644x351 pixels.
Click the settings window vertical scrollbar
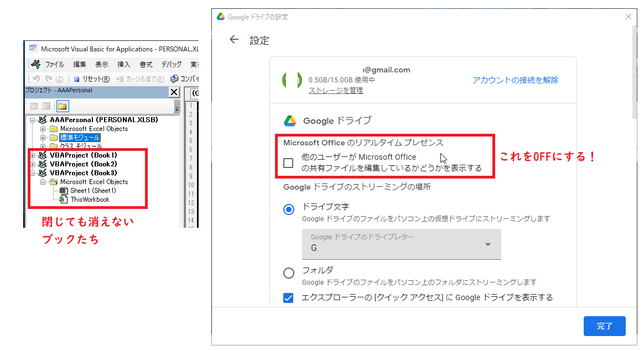tap(635, 72)
